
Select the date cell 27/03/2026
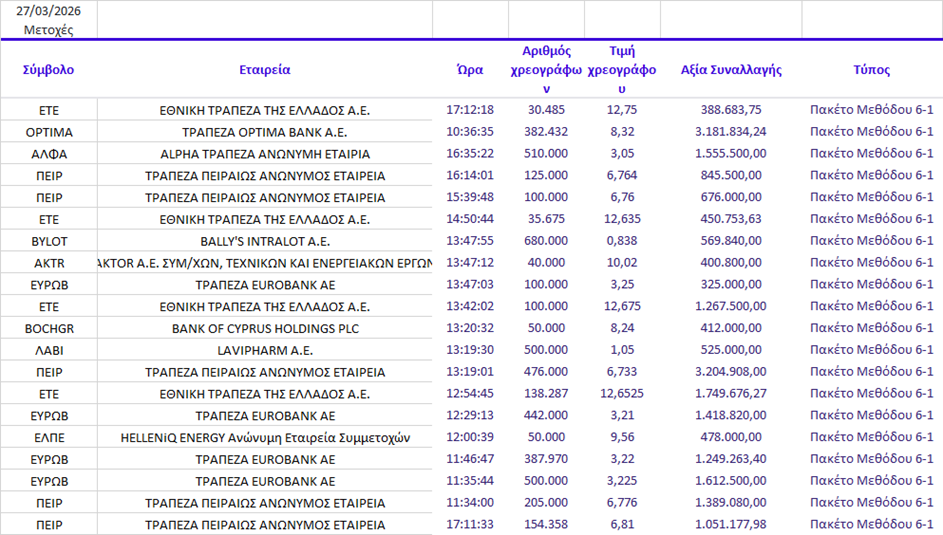click(48, 11)
